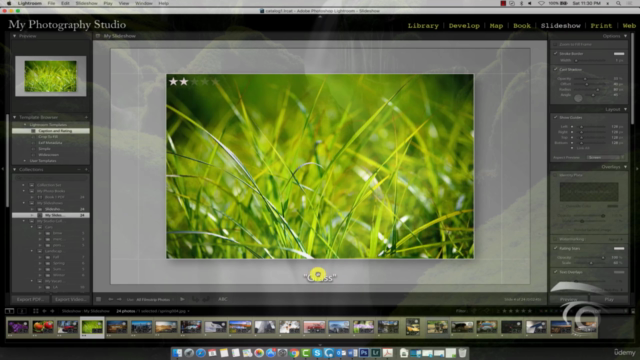This screenshot has width=640, height=360.
Task: Collapse the My Slideshows collection set
Action: tap(24, 203)
